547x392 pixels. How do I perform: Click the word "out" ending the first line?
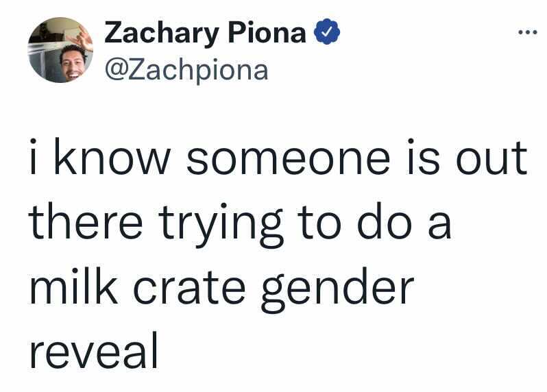click(491, 159)
